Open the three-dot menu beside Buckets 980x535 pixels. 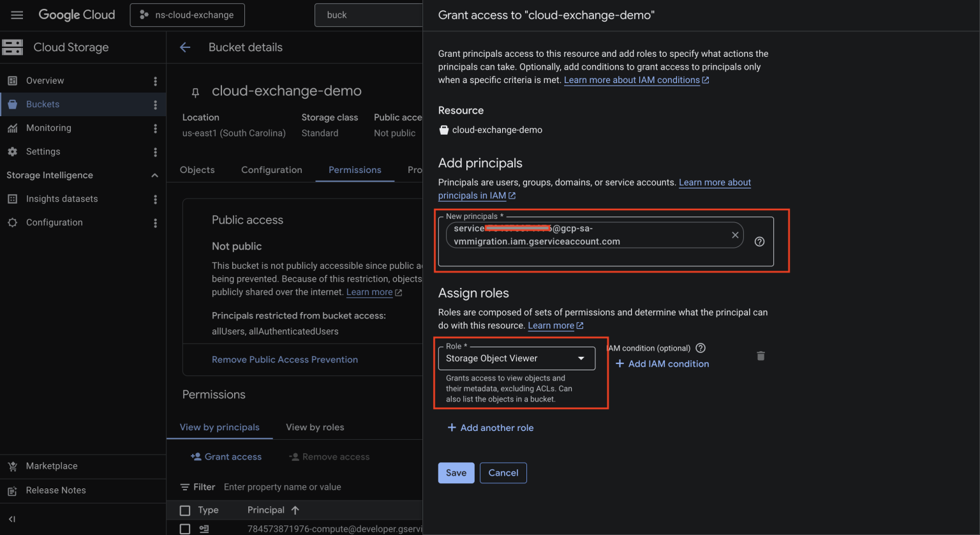pos(155,105)
